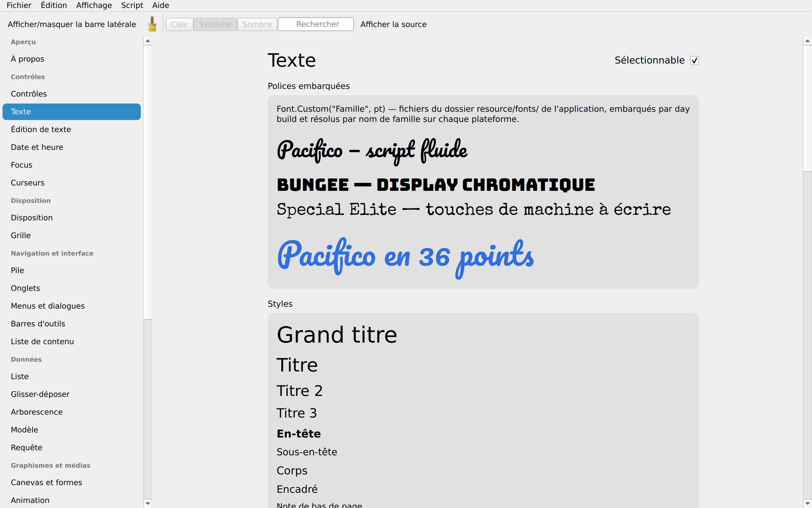Select the Système theme

215,24
